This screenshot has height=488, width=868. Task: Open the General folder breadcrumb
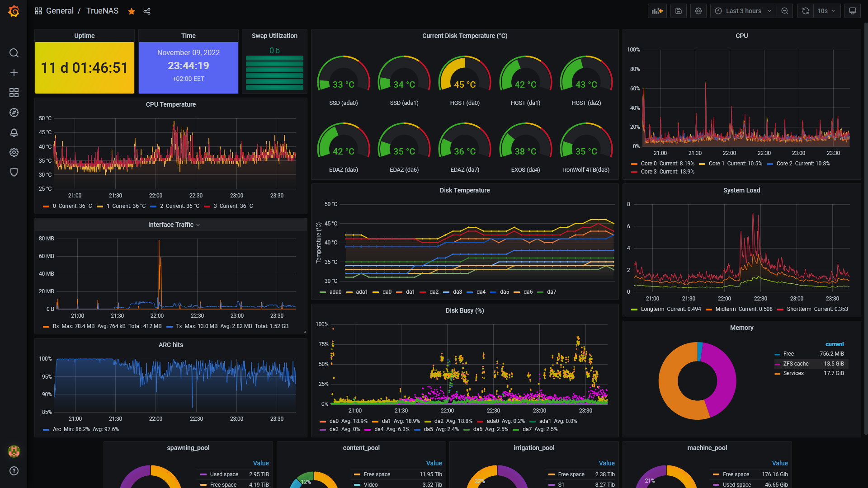[60, 11]
